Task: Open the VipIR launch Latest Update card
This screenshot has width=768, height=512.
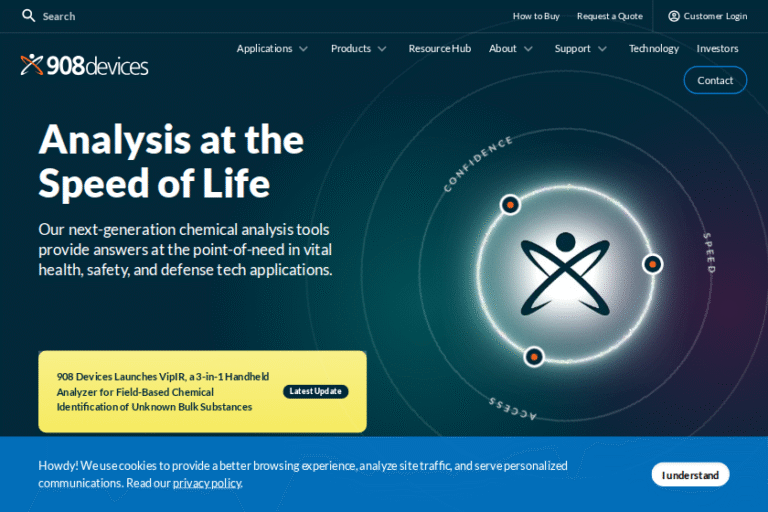Action: coord(202,391)
